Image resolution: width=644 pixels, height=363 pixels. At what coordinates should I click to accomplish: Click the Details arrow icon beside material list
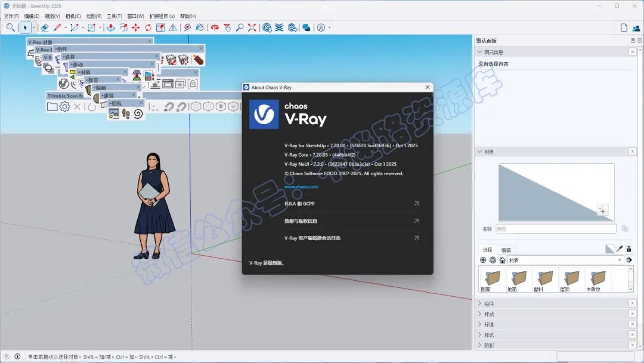(629, 260)
